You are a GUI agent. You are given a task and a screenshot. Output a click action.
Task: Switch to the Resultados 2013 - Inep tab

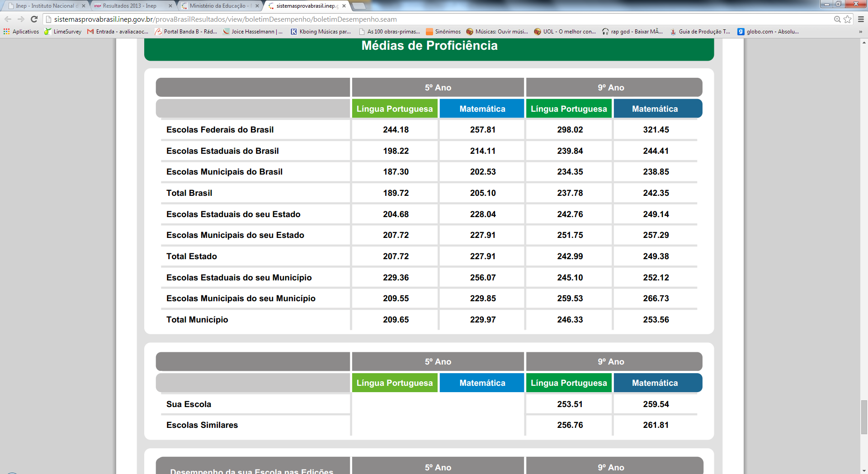(x=130, y=6)
